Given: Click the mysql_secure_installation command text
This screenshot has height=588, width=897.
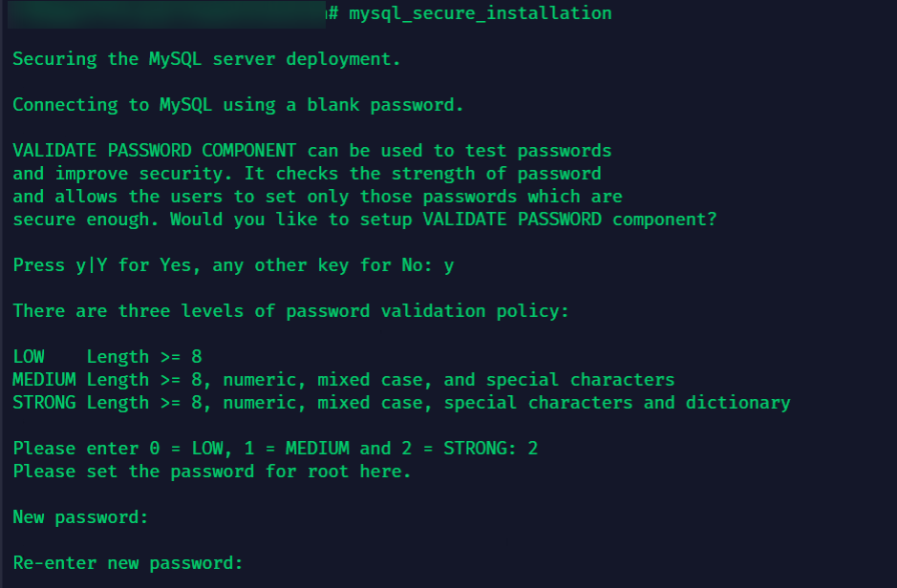Looking at the screenshot, I should [x=480, y=13].
